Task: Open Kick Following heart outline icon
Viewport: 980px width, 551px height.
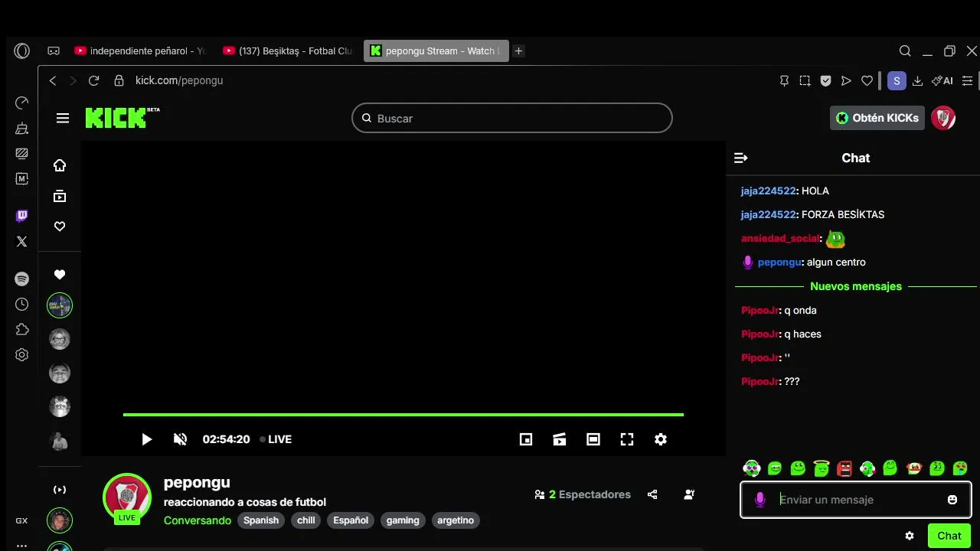Action: coord(60,227)
